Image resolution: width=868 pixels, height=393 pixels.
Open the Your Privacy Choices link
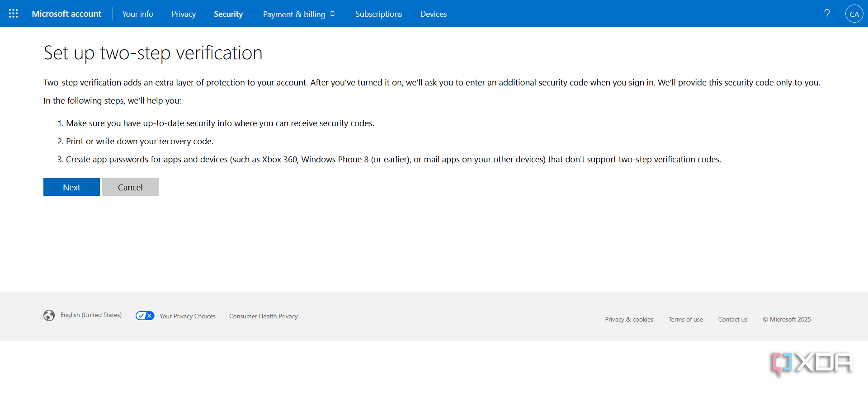pyautogui.click(x=188, y=316)
